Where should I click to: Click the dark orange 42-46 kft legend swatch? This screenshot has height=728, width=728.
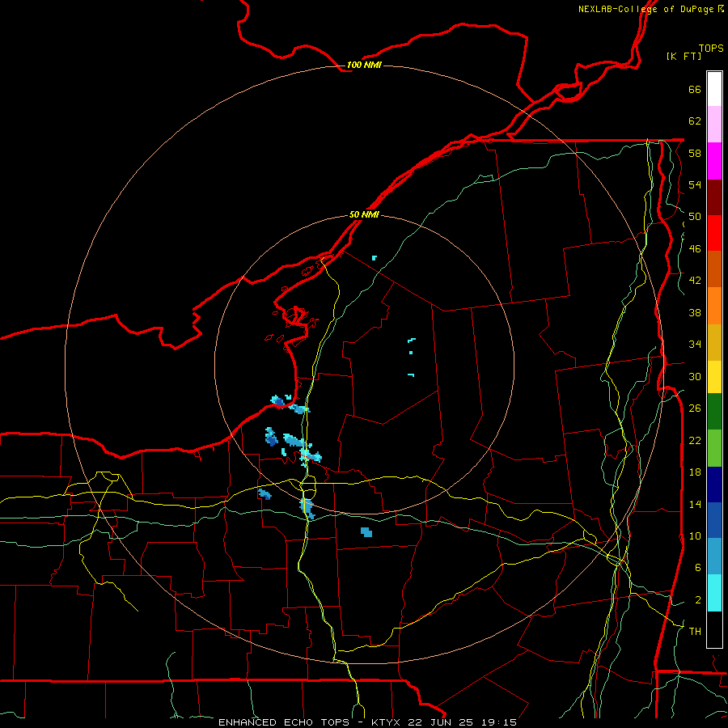(714, 269)
